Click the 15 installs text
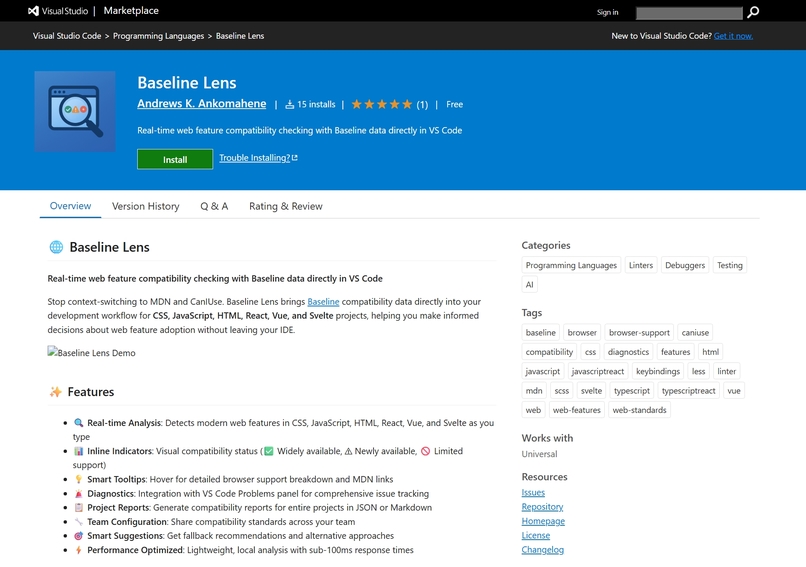 click(x=316, y=104)
